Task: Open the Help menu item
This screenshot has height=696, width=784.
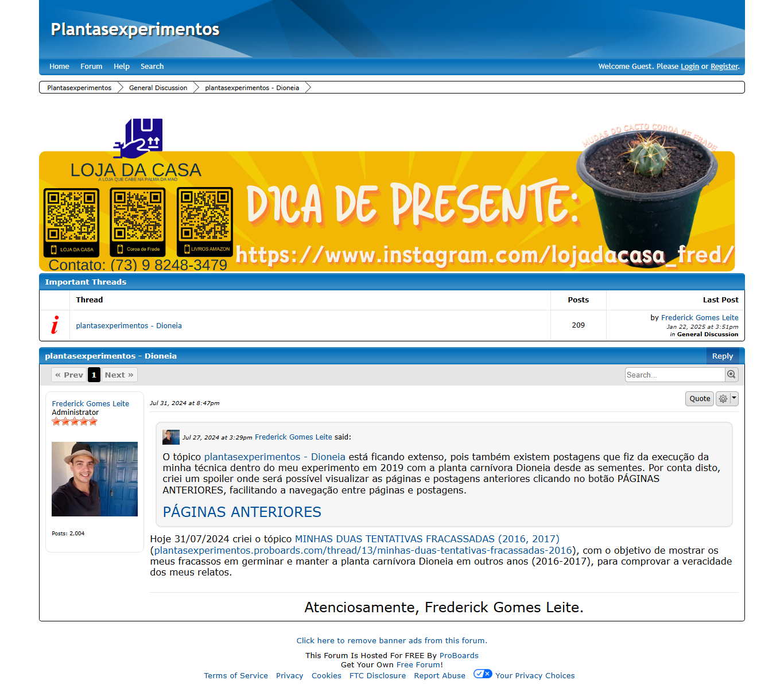Action: point(122,67)
